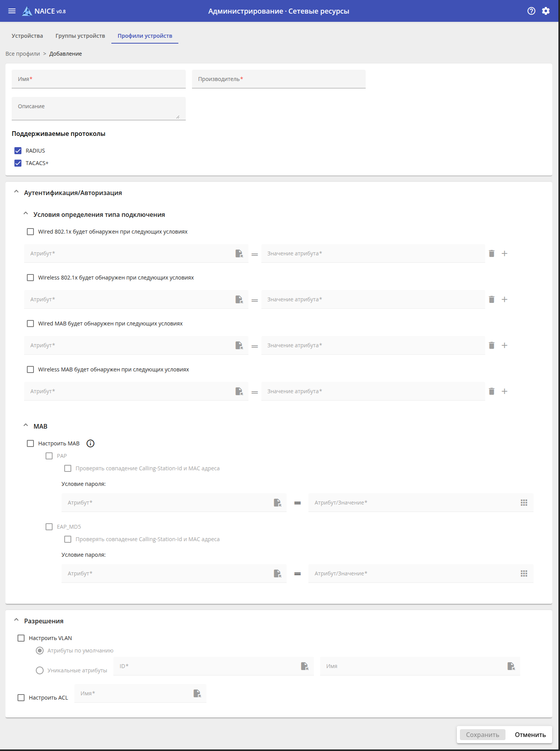The height and width of the screenshot is (751, 560).
Task: Enable the Настроить VLAN checkbox
Action: coord(21,638)
